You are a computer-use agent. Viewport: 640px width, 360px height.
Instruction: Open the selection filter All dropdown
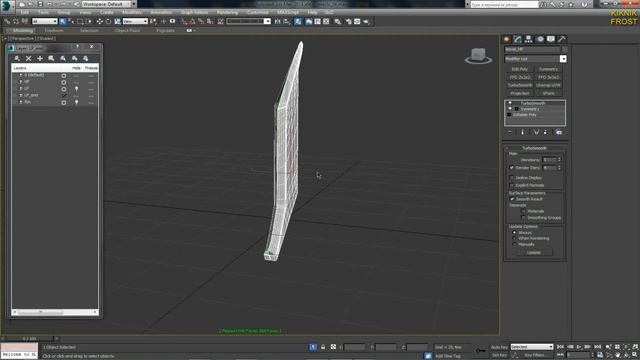[x=44, y=21]
